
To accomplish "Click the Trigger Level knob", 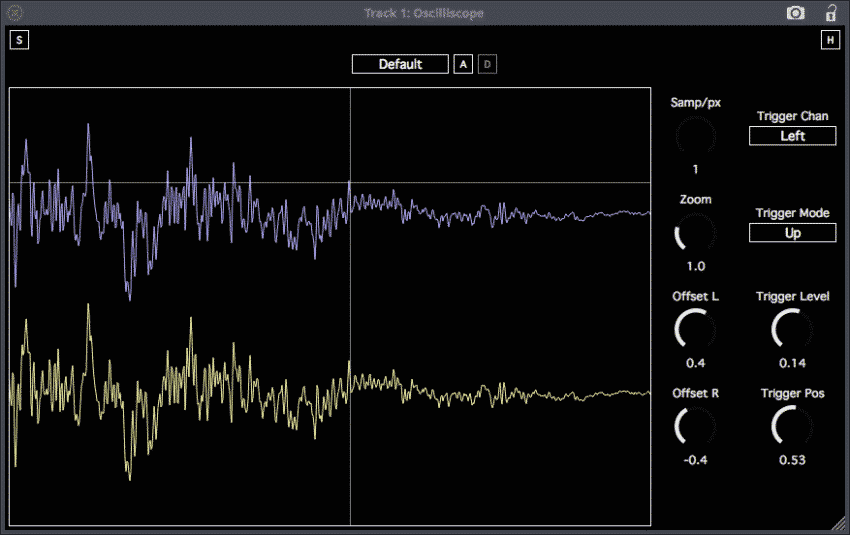I will [792, 329].
